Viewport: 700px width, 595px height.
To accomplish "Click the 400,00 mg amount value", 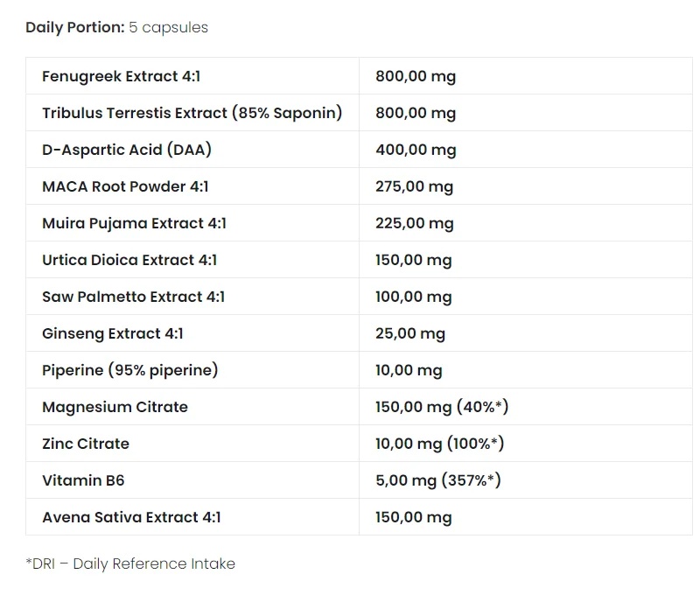I will point(416,150).
